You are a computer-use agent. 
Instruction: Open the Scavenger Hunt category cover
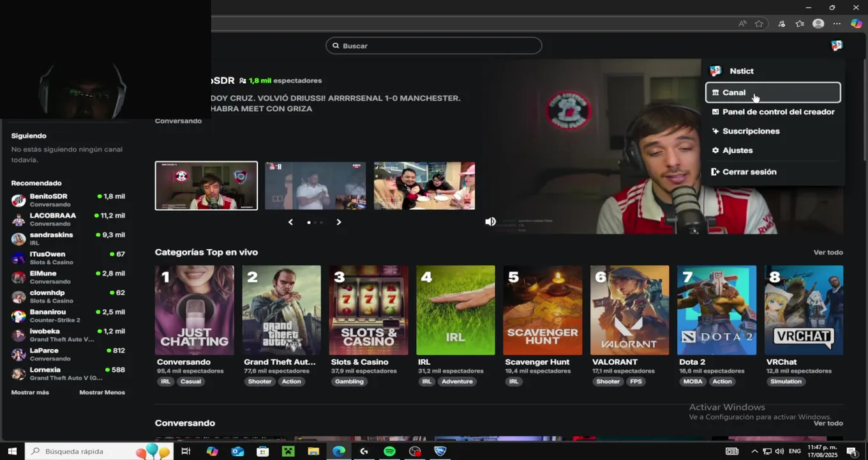tap(542, 310)
